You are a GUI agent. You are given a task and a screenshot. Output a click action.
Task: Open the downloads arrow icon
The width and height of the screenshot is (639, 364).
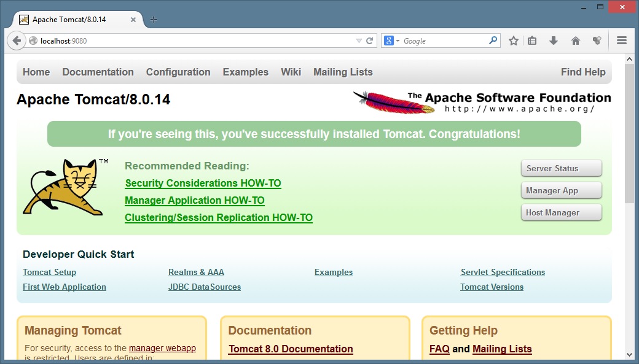click(x=554, y=41)
